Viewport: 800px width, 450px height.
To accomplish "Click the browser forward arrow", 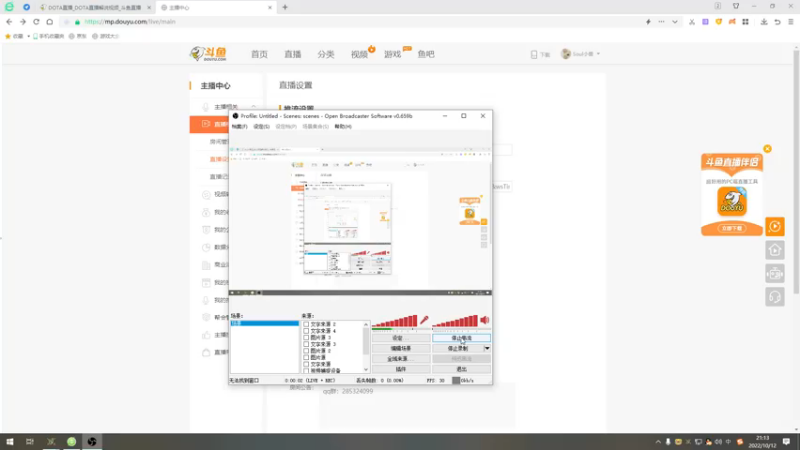I will point(22,22).
